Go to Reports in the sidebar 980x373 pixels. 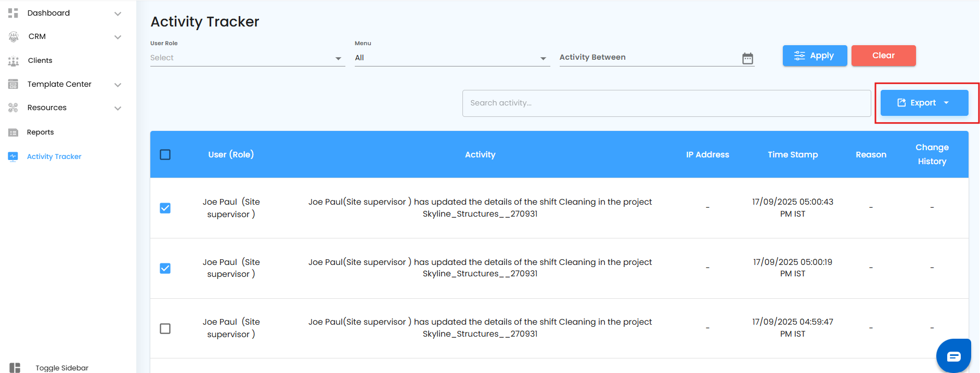point(41,132)
